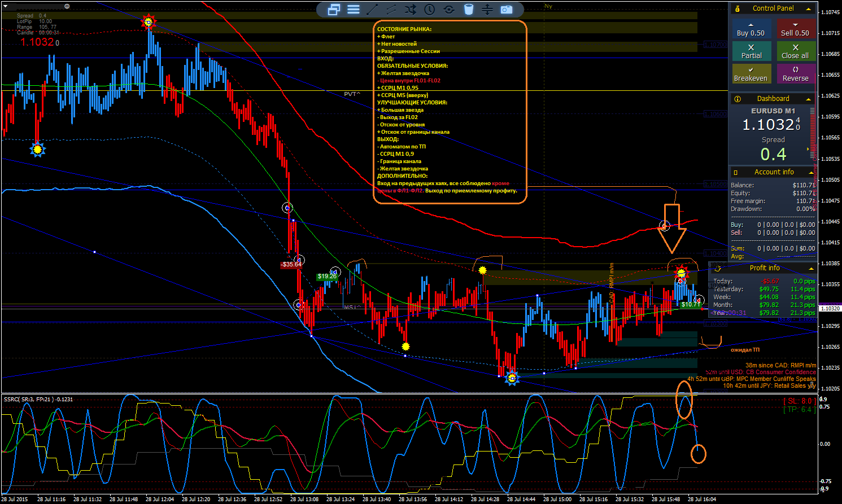
Task: Click the Profit info header icon
Action: (x=718, y=268)
